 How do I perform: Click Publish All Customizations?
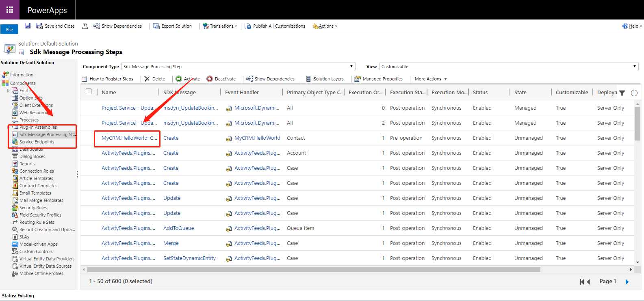point(275,26)
